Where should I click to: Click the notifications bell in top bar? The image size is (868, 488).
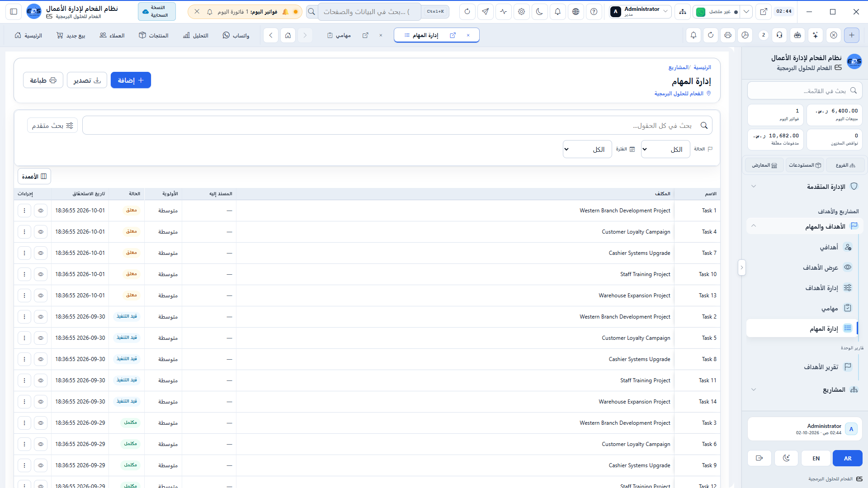(x=557, y=12)
